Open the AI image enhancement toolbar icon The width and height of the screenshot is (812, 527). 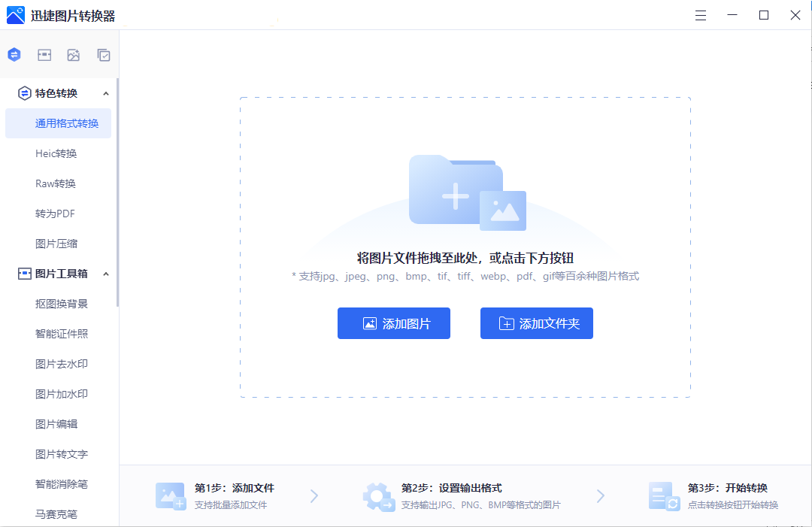[73, 54]
